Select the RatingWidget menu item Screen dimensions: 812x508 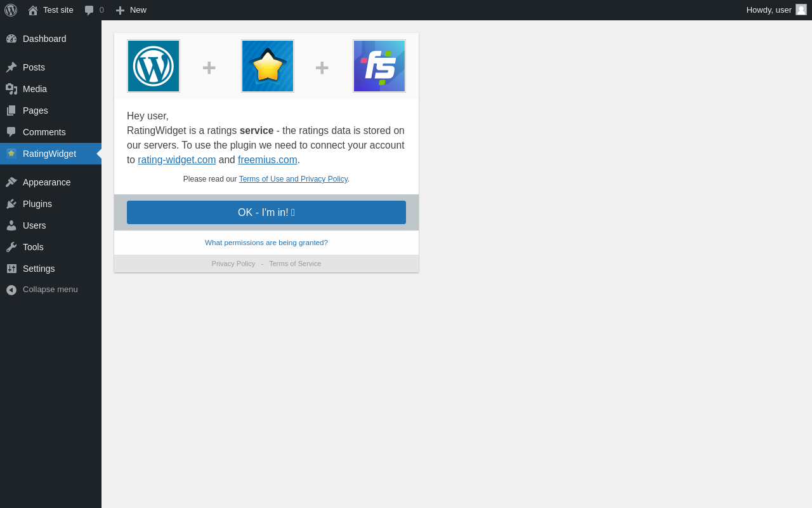click(51, 154)
